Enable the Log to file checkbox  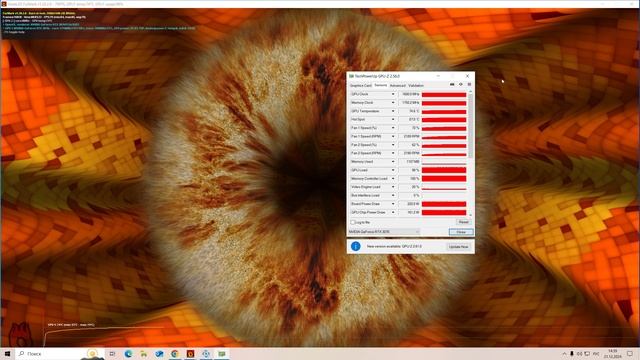click(x=353, y=222)
